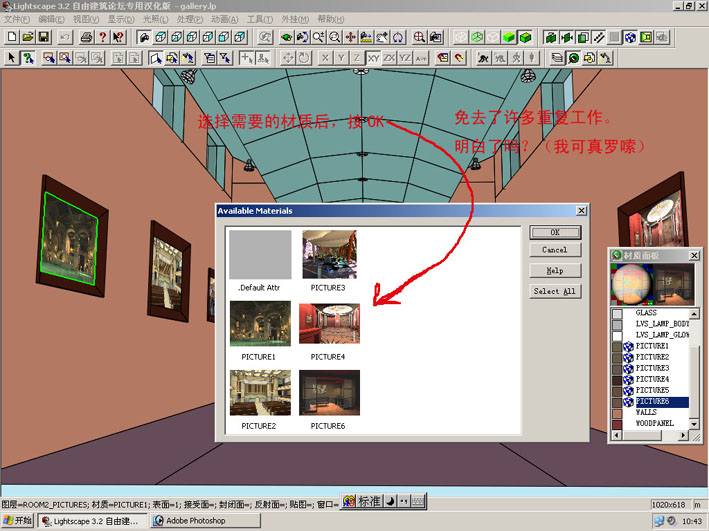Click the New file icon

pos(12,37)
